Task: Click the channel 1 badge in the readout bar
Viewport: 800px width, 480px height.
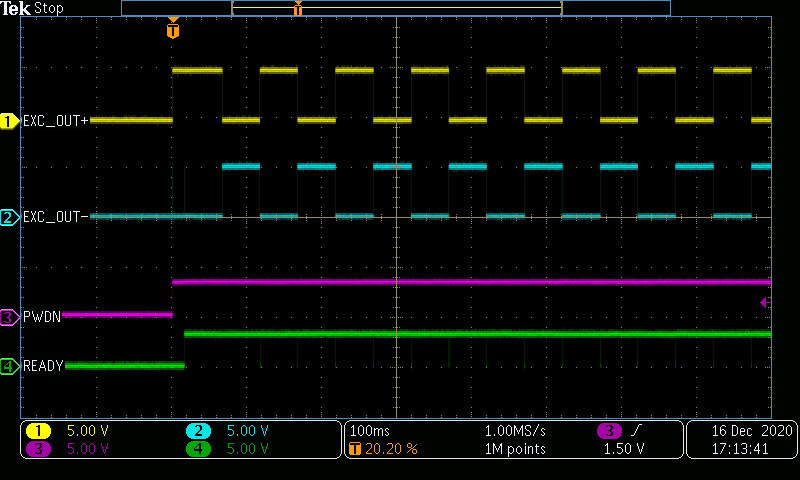Action: [38, 431]
